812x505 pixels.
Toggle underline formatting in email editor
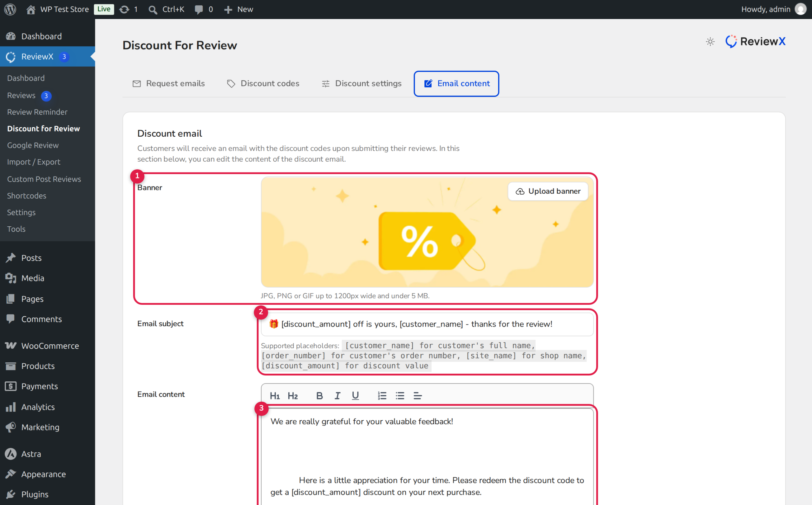point(355,396)
